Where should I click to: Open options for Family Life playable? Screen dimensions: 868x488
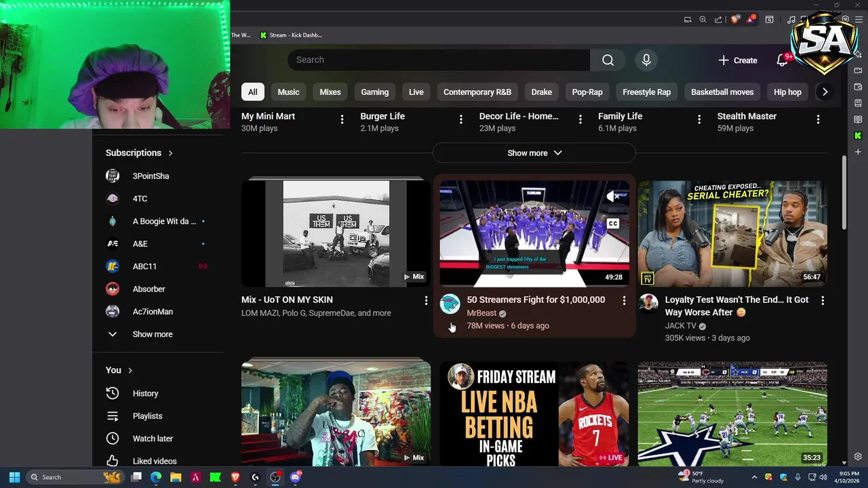coord(699,119)
